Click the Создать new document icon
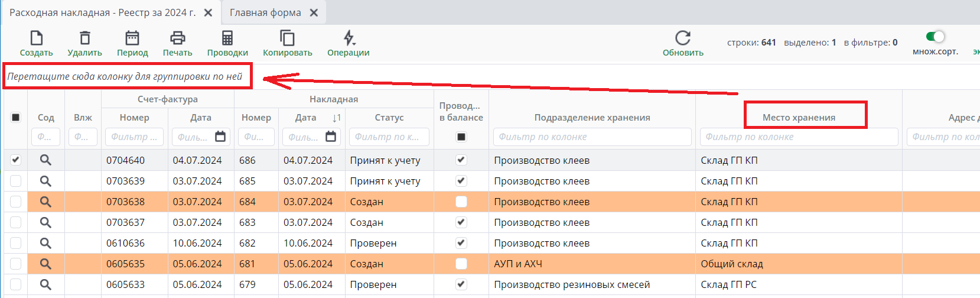980x298 pixels. [37, 38]
